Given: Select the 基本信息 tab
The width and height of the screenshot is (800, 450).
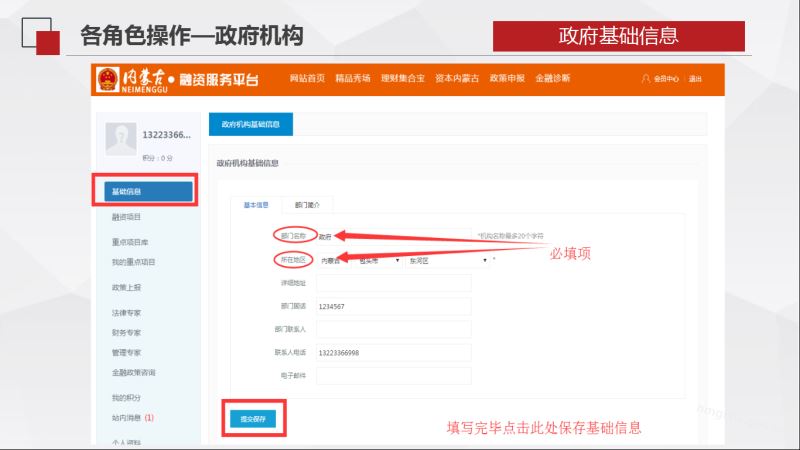Looking at the screenshot, I should pyautogui.click(x=256, y=204).
